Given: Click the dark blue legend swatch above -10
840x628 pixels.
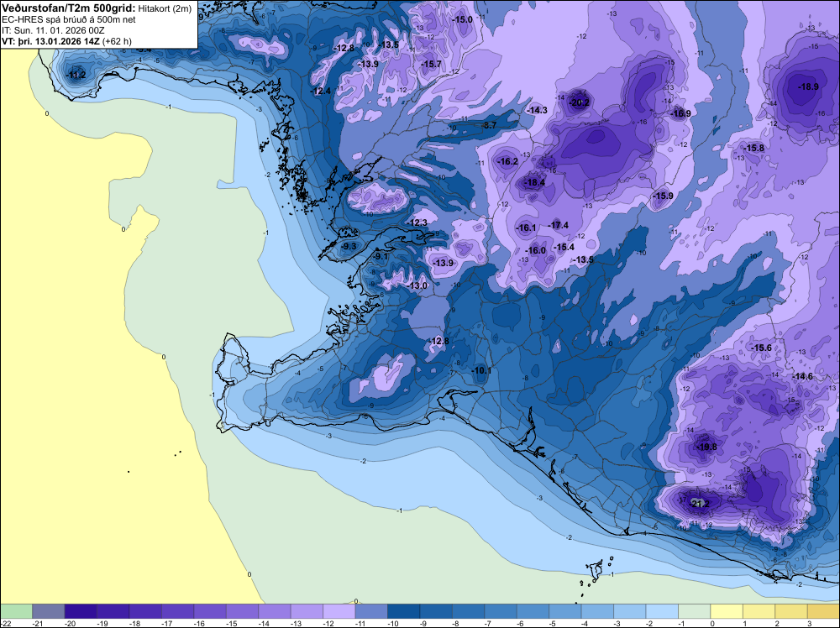Looking at the screenshot, I should [403, 611].
